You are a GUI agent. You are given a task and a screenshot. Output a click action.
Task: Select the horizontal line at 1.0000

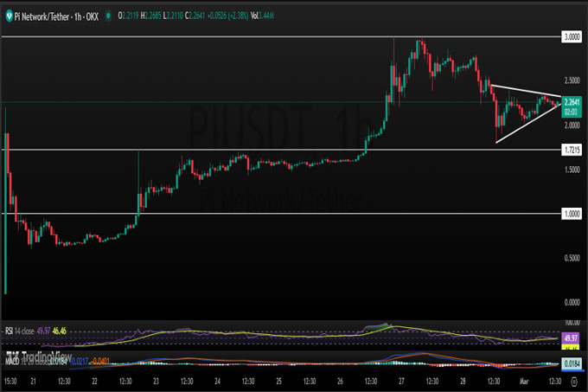(259, 213)
